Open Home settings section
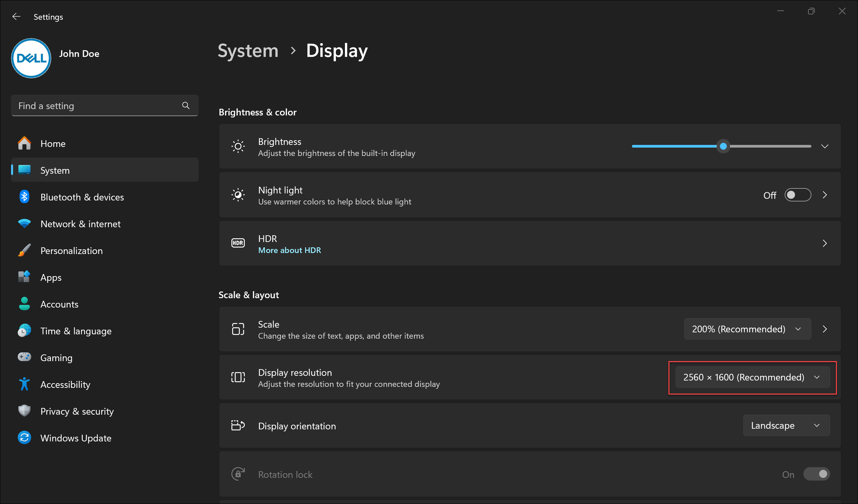Image resolution: width=858 pixels, height=504 pixels. click(53, 143)
